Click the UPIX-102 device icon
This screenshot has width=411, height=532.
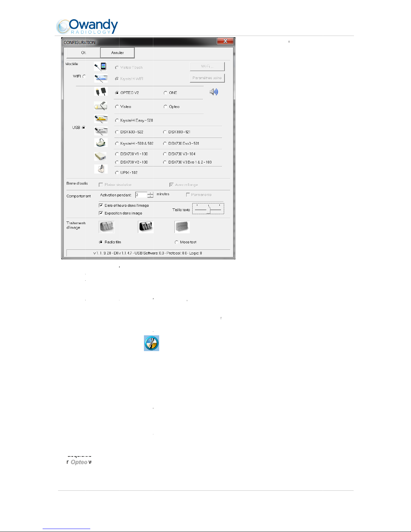[101, 169]
